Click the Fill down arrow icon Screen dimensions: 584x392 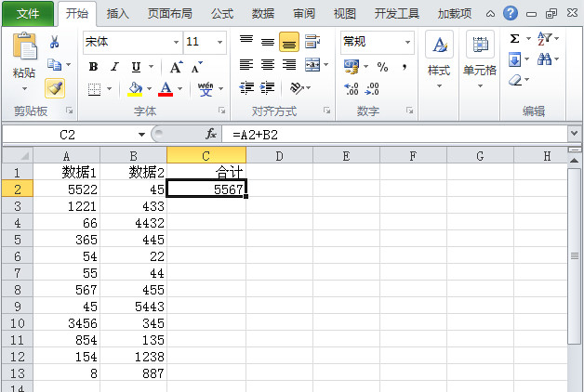coord(515,59)
